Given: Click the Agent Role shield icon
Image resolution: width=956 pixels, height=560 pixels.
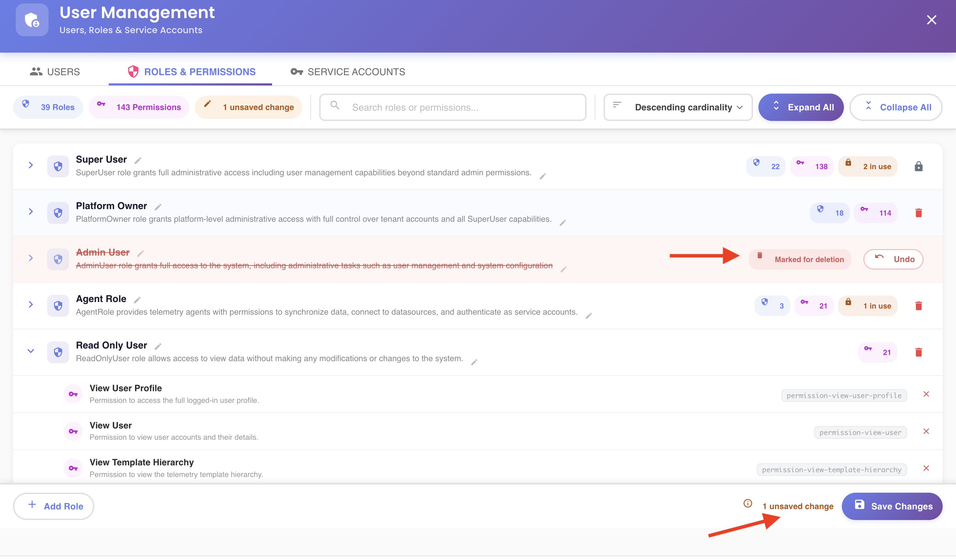Looking at the screenshot, I should coord(58,305).
